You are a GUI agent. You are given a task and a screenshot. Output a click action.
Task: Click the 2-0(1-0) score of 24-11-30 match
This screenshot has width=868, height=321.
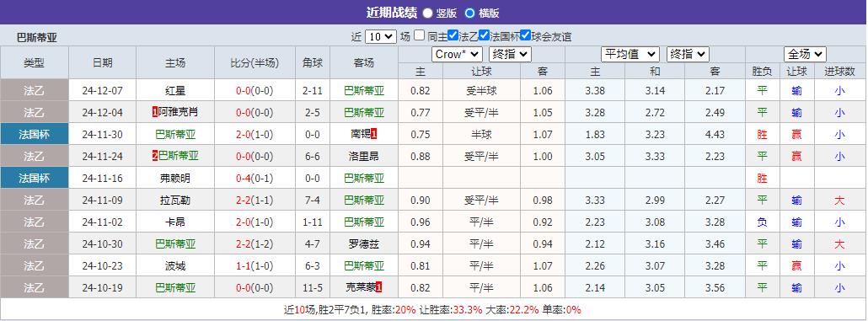point(255,135)
